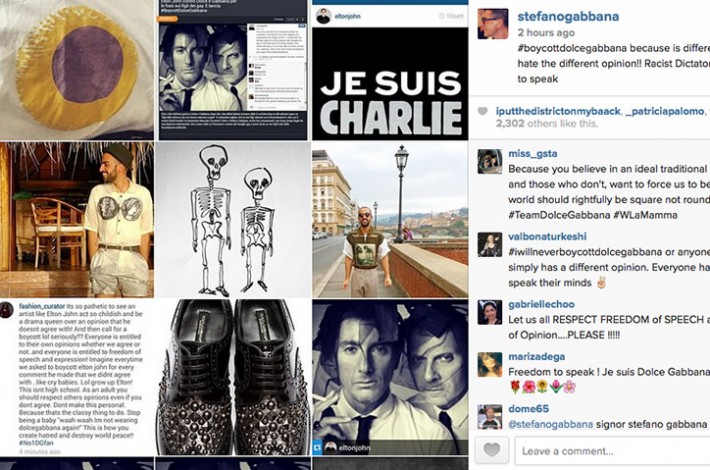
Task: Open miss_gsta commenter avatar
Action: [x=489, y=161]
